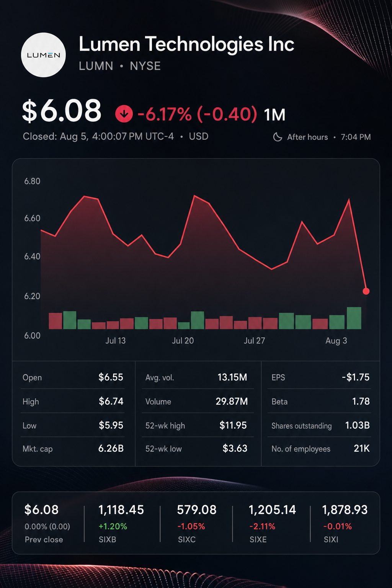Click the Volume value 29.87M
This screenshot has height=588, width=392.
point(232,401)
